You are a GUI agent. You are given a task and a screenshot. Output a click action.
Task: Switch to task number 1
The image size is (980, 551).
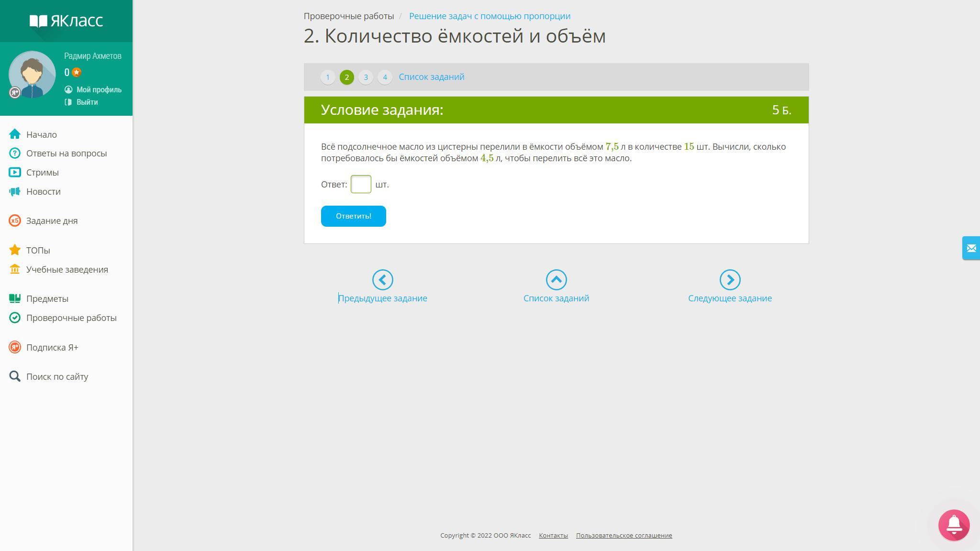[x=328, y=77]
